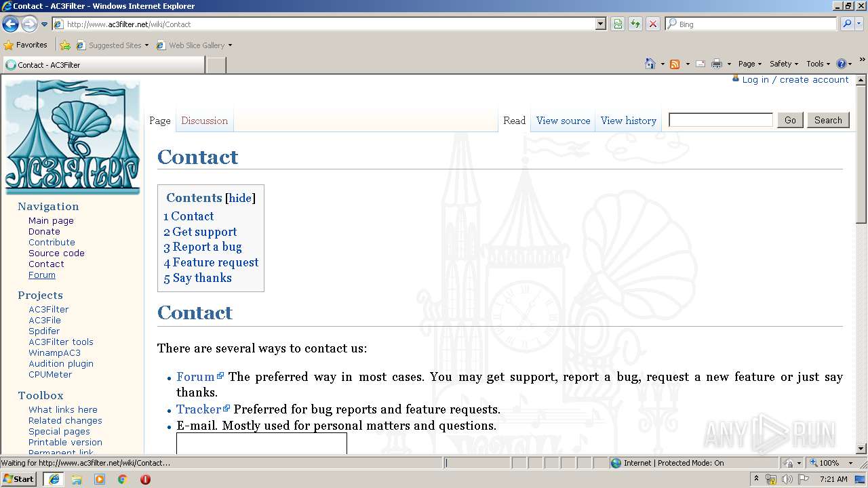Select the View history tab
The width and height of the screenshot is (868, 488).
628,121
